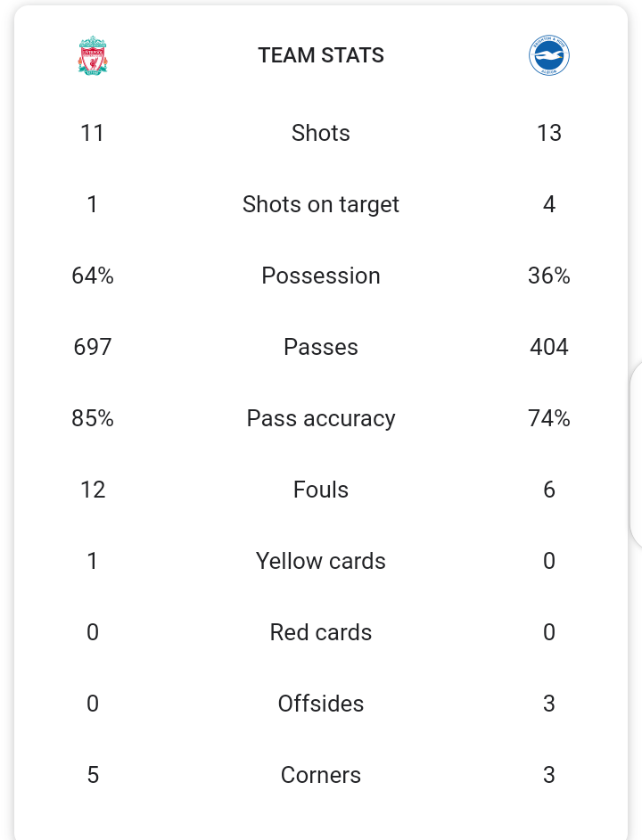Click Brighton's 13 shots value
642x840 pixels.
548,133
